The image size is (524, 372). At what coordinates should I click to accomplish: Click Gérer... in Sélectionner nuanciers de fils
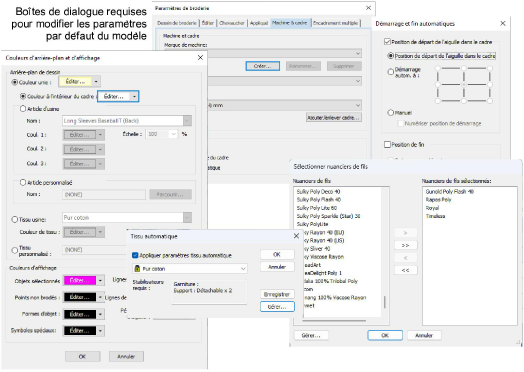click(x=311, y=335)
